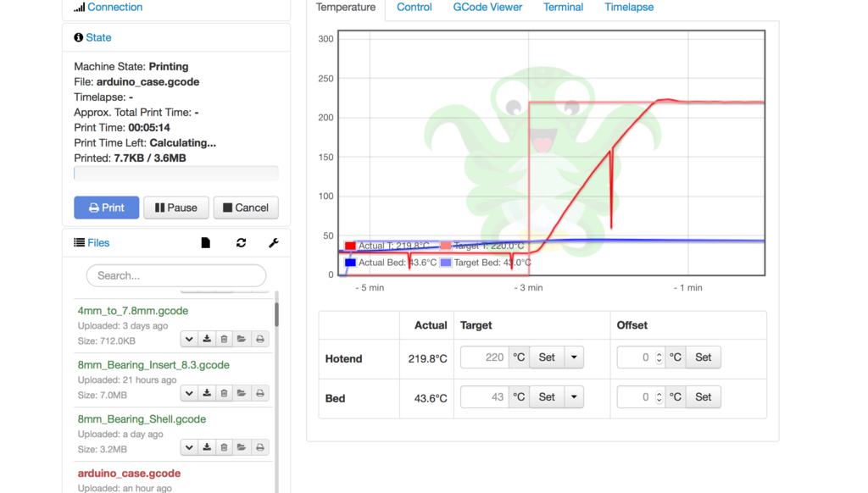Viewport: 868px width, 493px height.
Task: Click the document icon in the Files header
Action: pos(205,242)
